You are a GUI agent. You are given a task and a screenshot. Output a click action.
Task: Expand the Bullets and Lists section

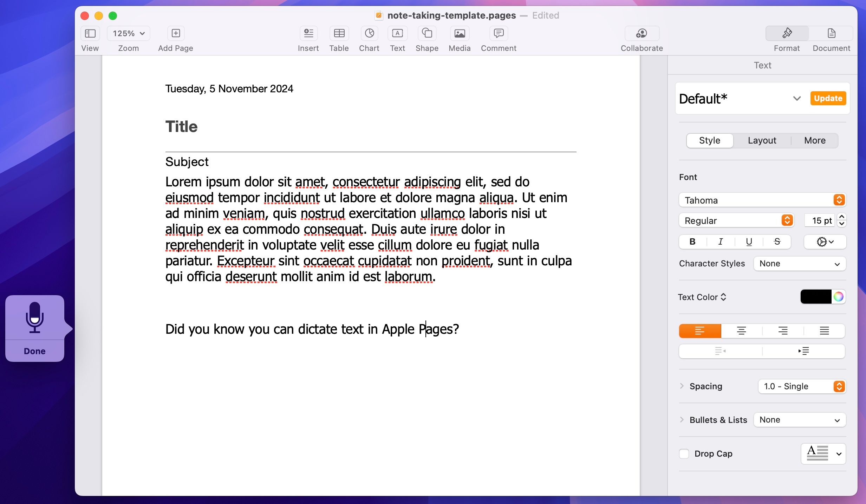(x=683, y=419)
